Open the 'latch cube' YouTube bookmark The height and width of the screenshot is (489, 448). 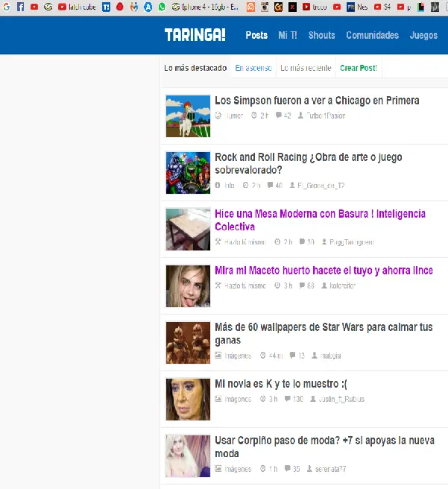(x=77, y=7)
